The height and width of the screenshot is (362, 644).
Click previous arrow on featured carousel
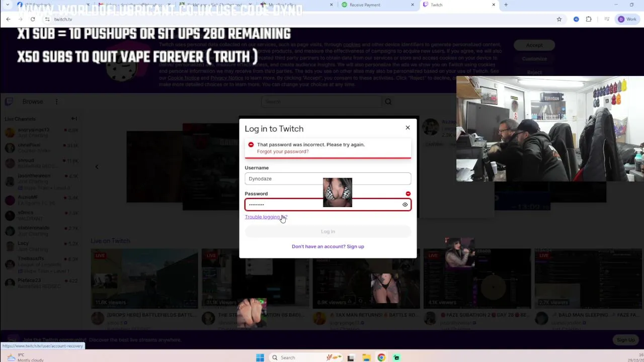pos(97,167)
